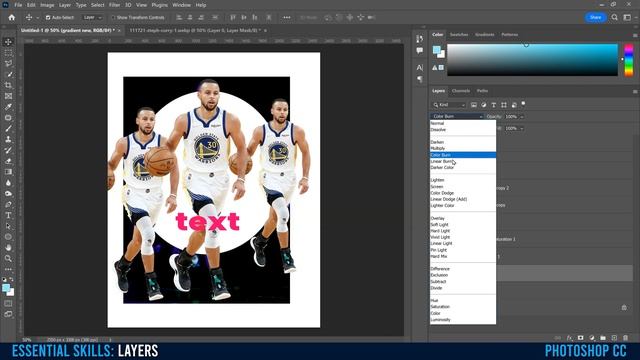Open the Color Burn blend mode dropdown
This screenshot has width=640, height=360.
point(457,116)
